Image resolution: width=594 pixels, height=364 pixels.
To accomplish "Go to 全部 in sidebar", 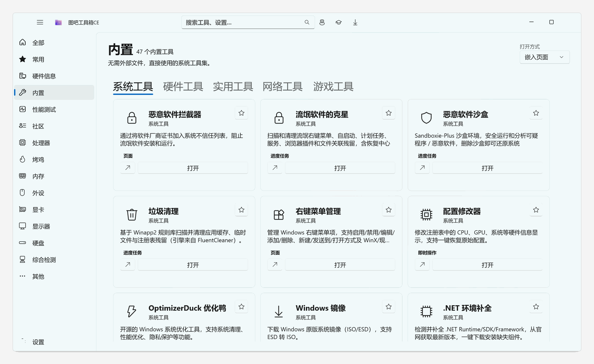I will [x=54, y=43].
